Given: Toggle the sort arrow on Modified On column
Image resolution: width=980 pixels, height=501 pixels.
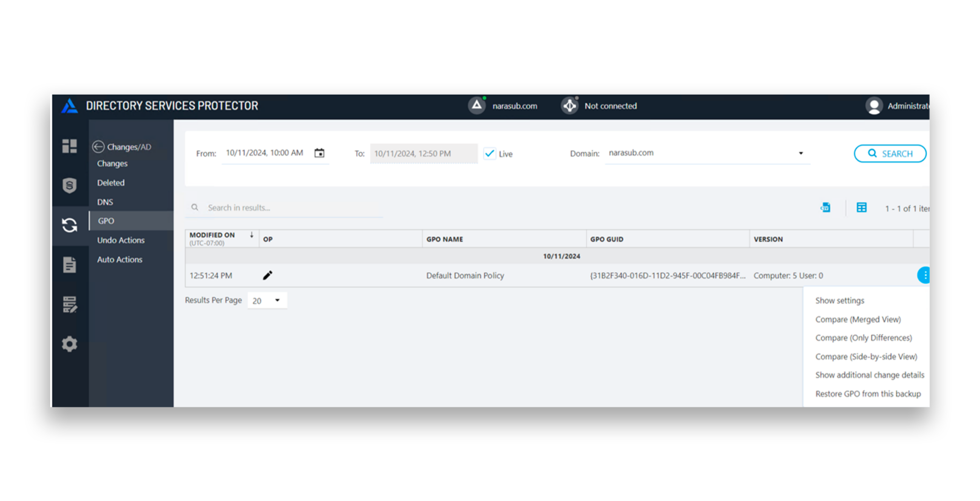Looking at the screenshot, I should click(x=252, y=235).
